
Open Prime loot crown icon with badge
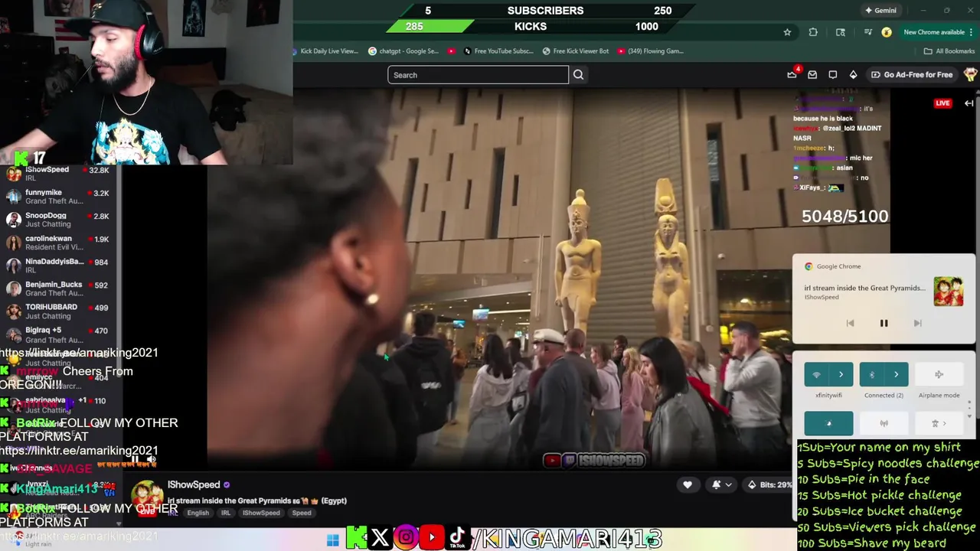792,74
